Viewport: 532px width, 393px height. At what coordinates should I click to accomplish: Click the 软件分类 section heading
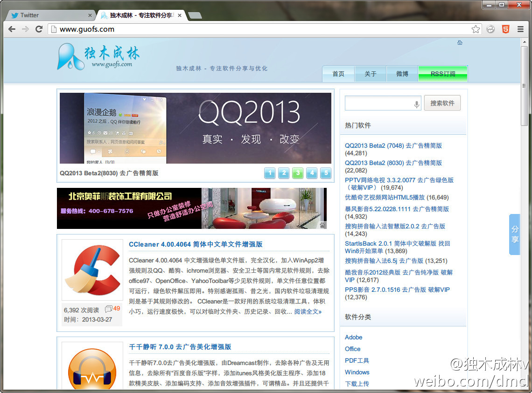[357, 317]
